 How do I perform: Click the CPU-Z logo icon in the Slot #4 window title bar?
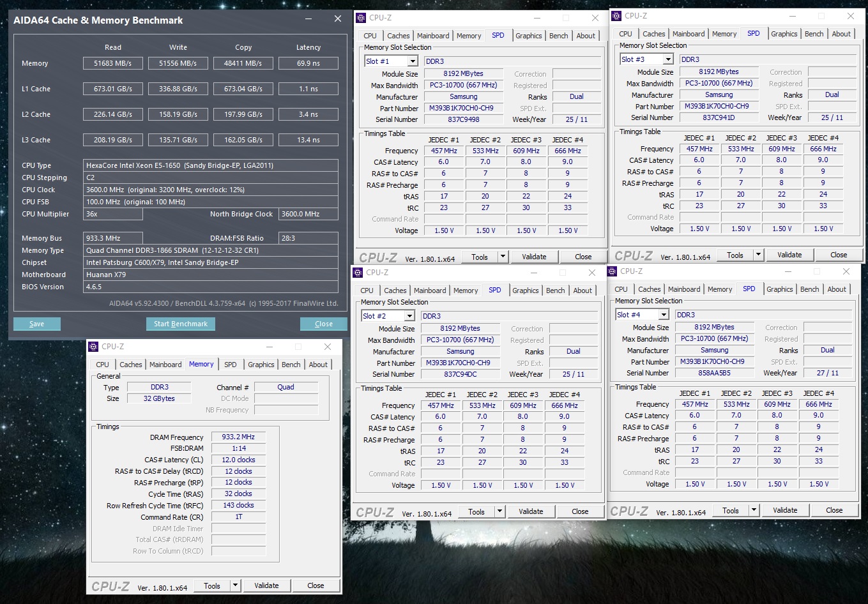(x=612, y=271)
